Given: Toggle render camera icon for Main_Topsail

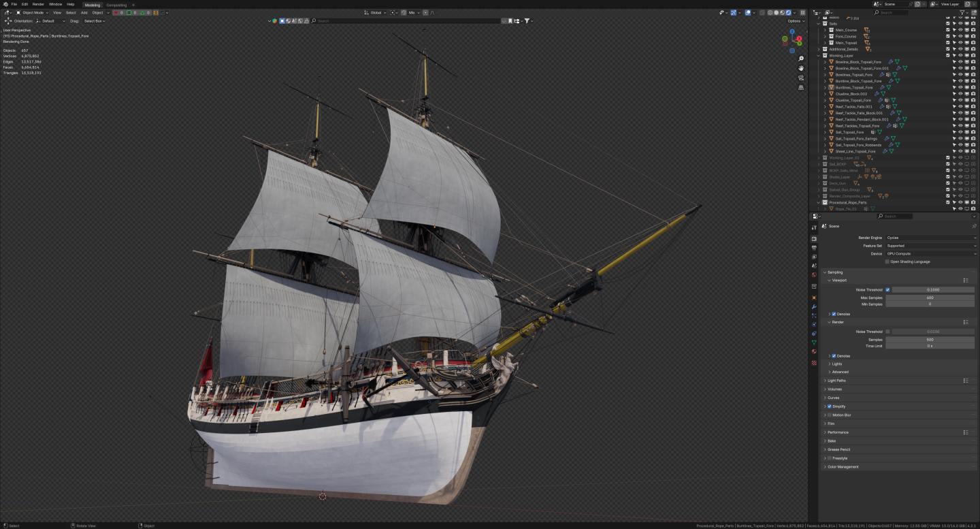Looking at the screenshot, I should (973, 43).
